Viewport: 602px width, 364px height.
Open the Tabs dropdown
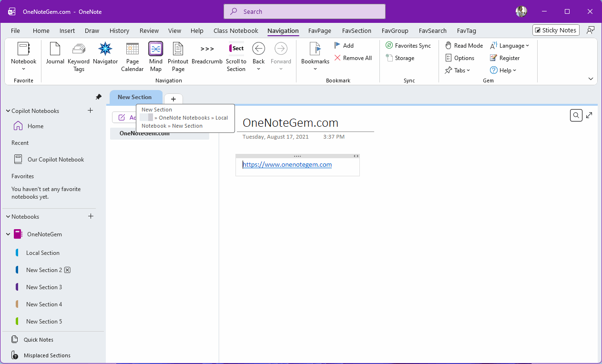[457, 70]
